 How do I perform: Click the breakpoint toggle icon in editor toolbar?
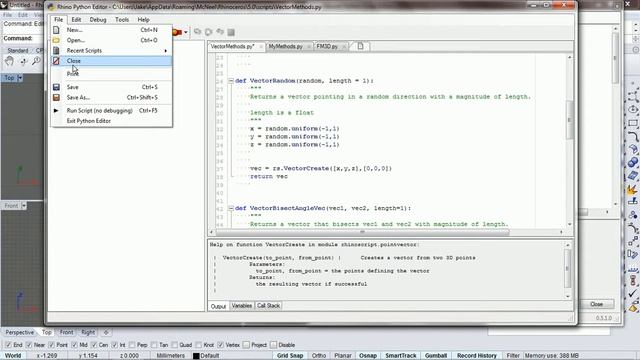pos(177,32)
